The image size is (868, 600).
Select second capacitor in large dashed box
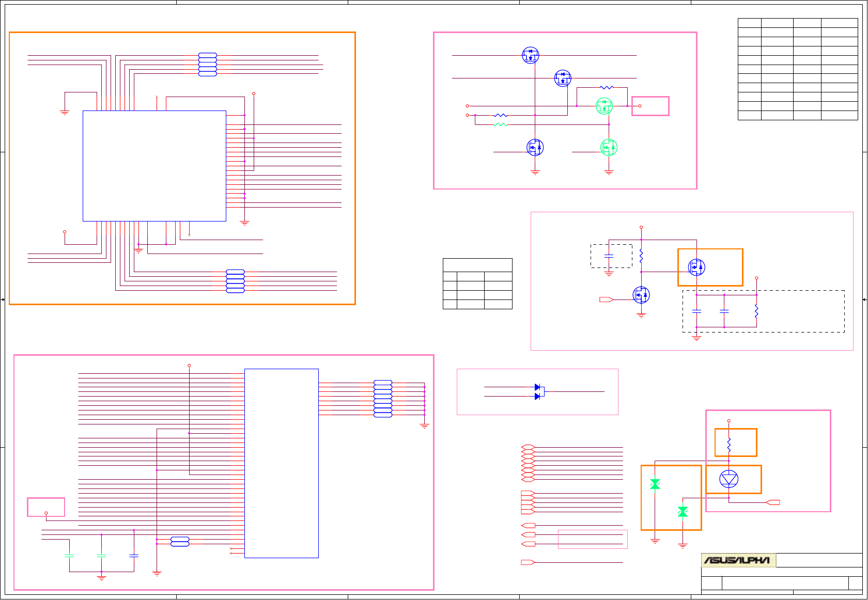(x=724, y=311)
